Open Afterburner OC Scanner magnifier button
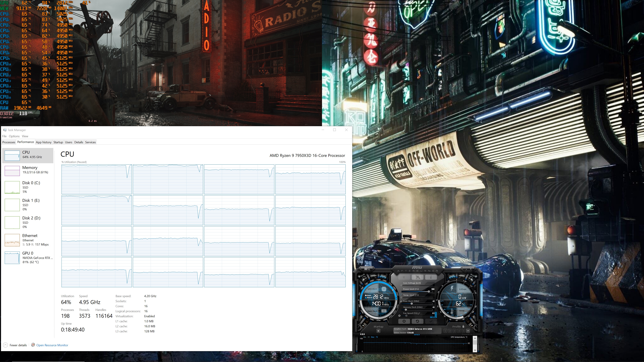 (x=367, y=269)
